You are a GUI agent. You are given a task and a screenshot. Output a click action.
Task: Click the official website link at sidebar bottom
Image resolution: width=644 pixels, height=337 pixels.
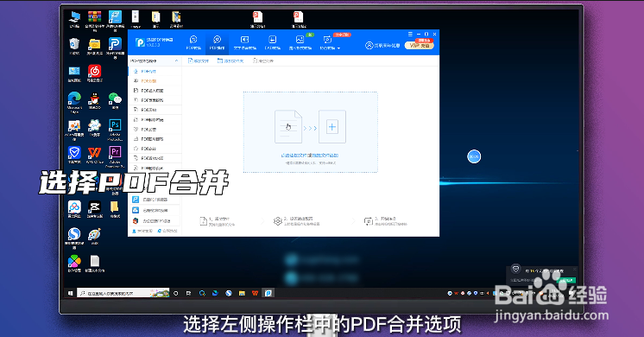167,231
